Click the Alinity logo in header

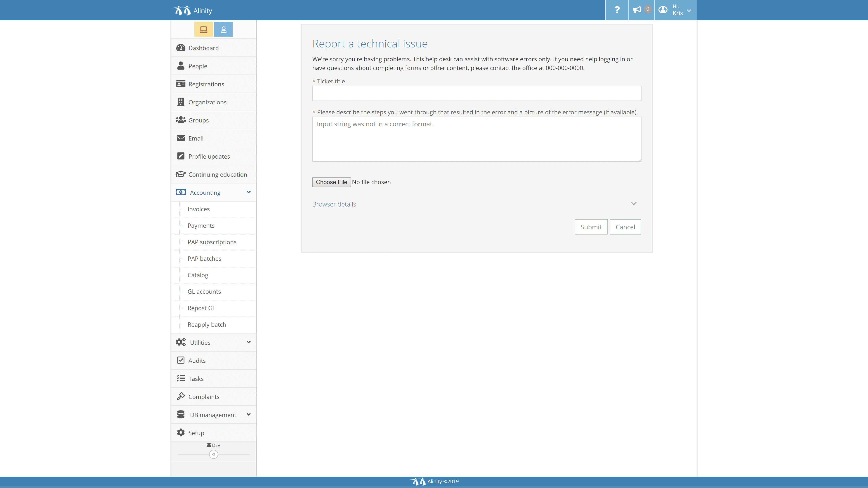(182, 10)
